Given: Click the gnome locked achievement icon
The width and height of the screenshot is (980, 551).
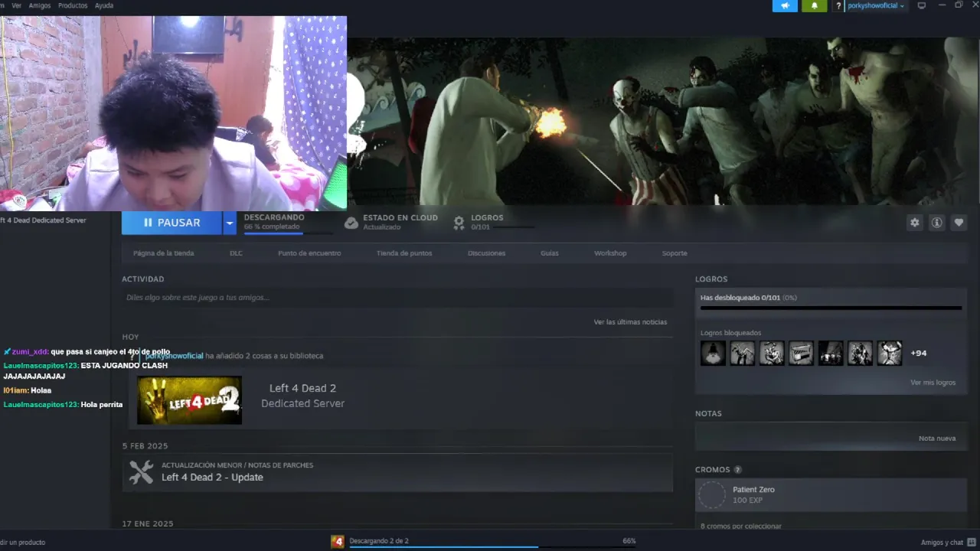Looking at the screenshot, I should [713, 353].
